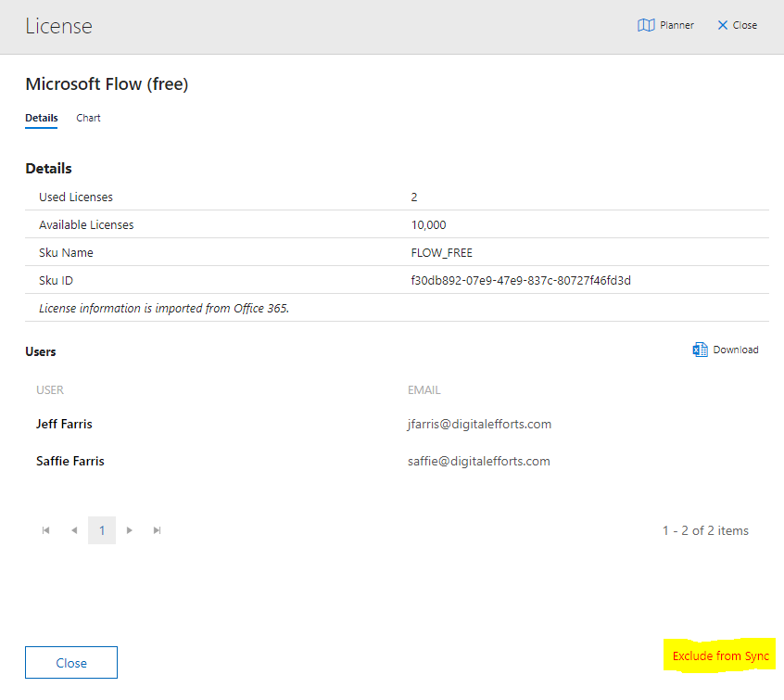Click the Close button at bottom
The height and width of the screenshot is (700, 784).
71,663
